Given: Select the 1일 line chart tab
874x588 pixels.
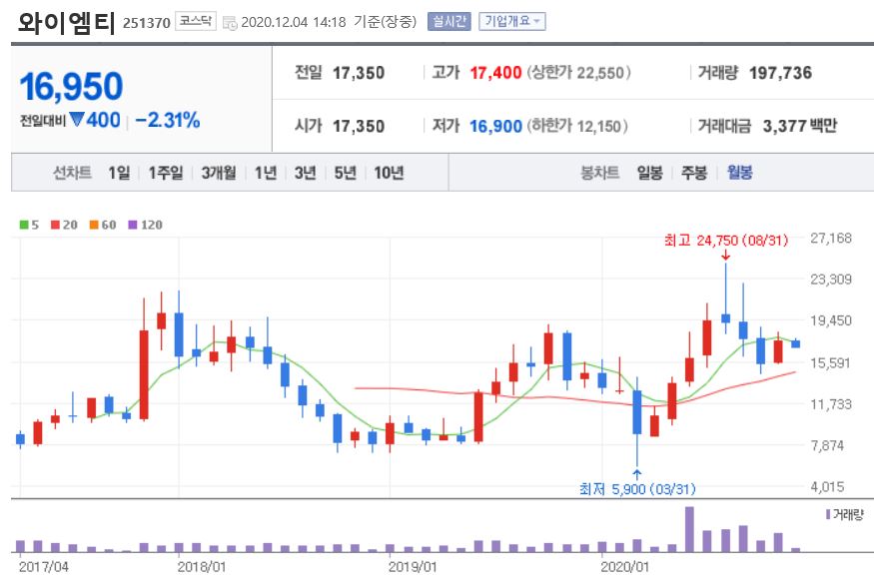Looking at the screenshot, I should click(x=119, y=173).
